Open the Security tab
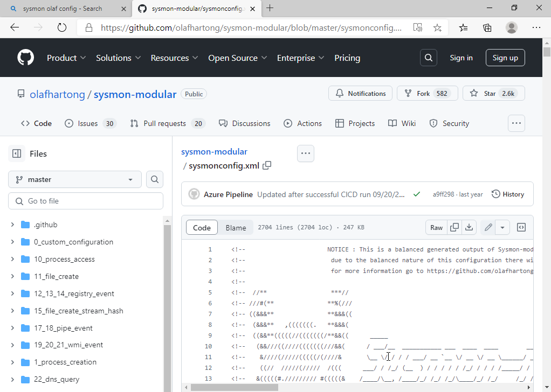Viewport: 551px width, 392px height. point(449,123)
